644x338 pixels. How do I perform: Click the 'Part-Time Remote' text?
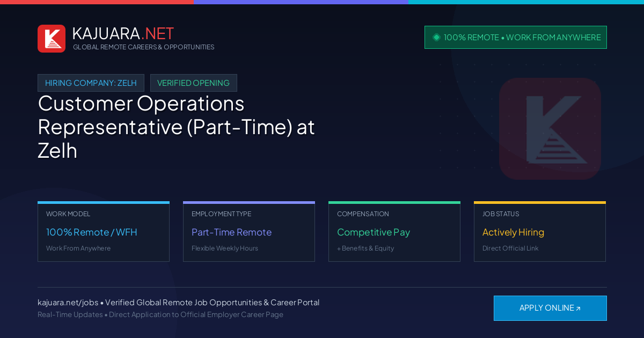231,232
